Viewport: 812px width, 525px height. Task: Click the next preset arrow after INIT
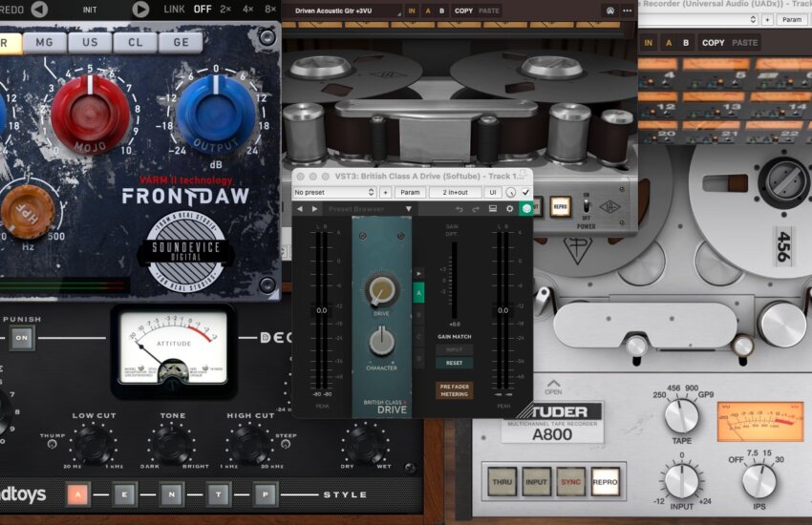[140, 10]
